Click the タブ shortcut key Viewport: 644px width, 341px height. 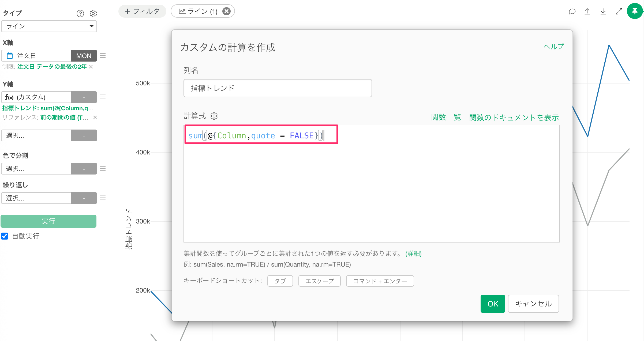pyautogui.click(x=280, y=281)
